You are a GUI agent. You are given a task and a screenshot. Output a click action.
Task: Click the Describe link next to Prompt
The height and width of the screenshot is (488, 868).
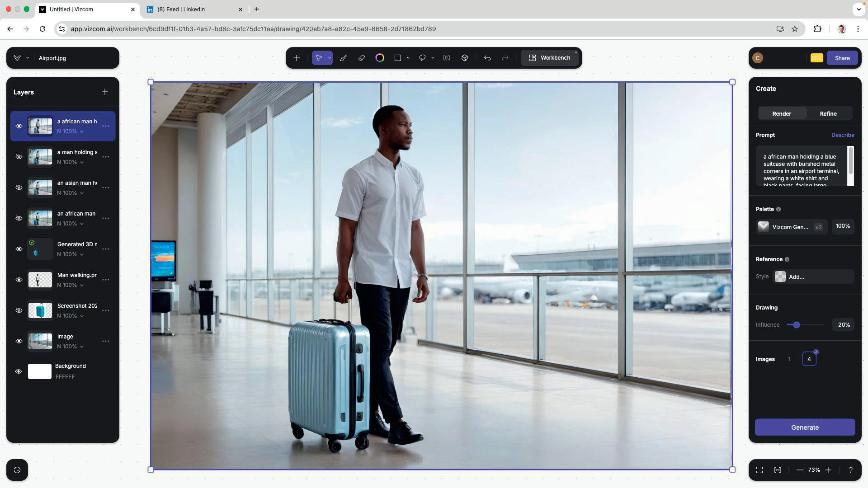click(842, 135)
